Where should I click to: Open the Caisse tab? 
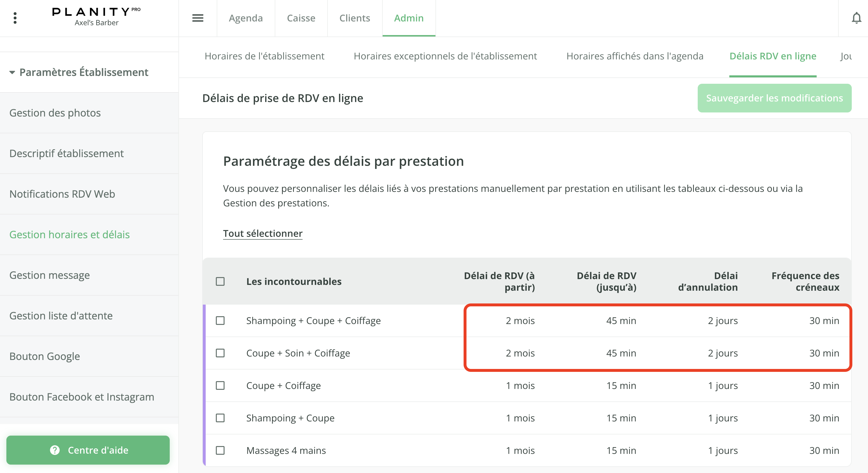point(301,18)
